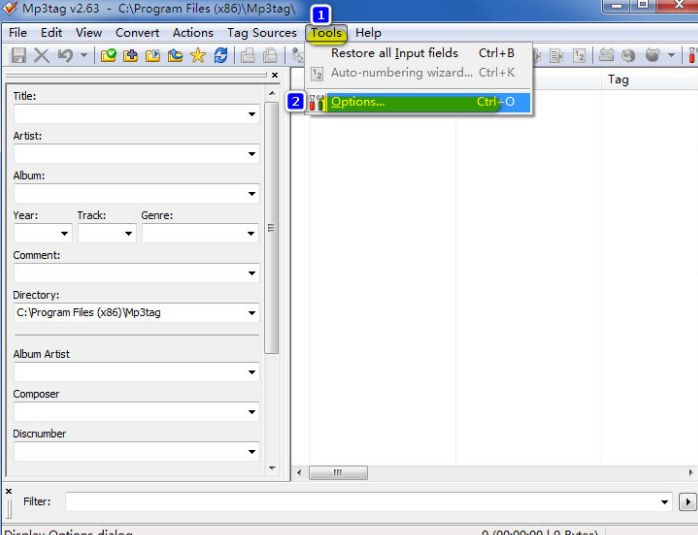Close the tag panel with its X
Screen dimensions: 698x535
[275, 75]
